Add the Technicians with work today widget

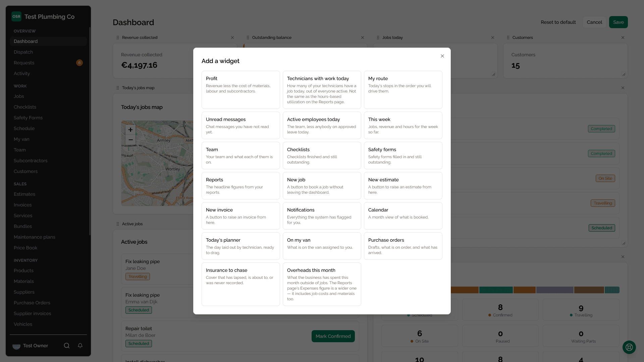point(322,90)
